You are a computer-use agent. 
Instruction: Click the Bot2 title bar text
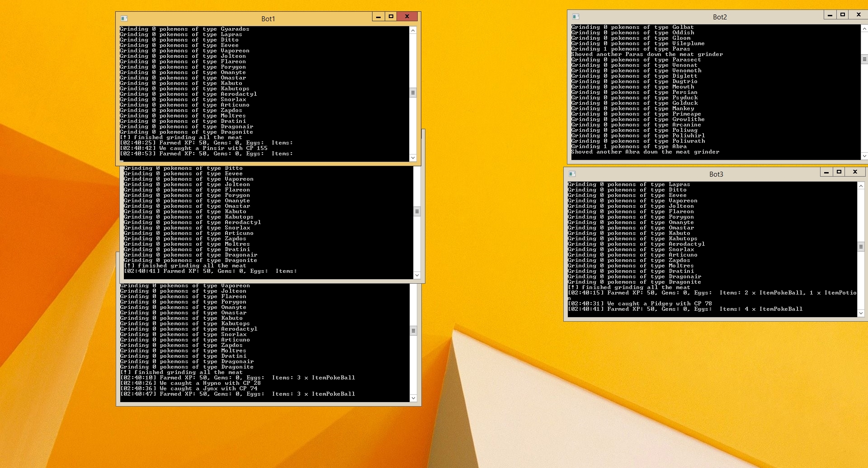pyautogui.click(x=720, y=17)
